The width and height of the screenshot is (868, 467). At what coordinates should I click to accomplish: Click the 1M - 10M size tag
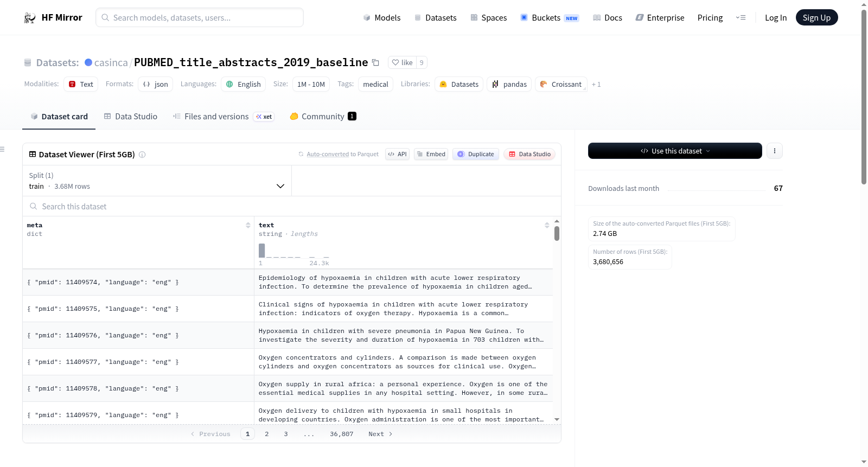click(311, 84)
